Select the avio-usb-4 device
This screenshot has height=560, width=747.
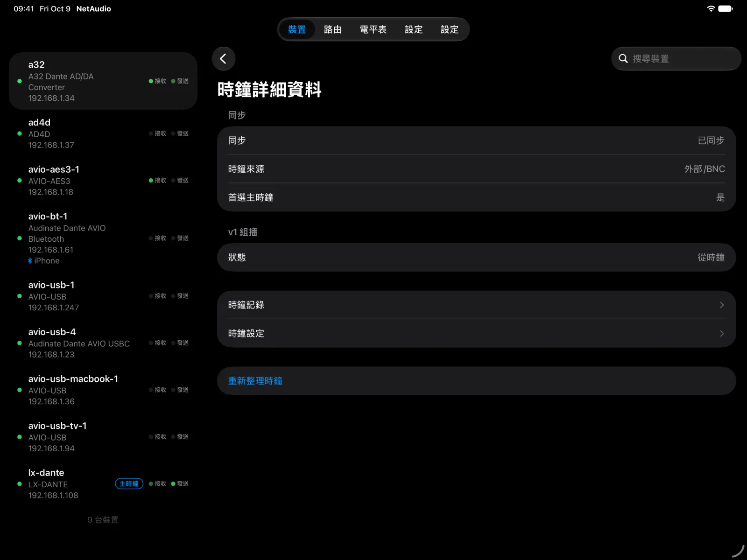pyautogui.click(x=103, y=343)
